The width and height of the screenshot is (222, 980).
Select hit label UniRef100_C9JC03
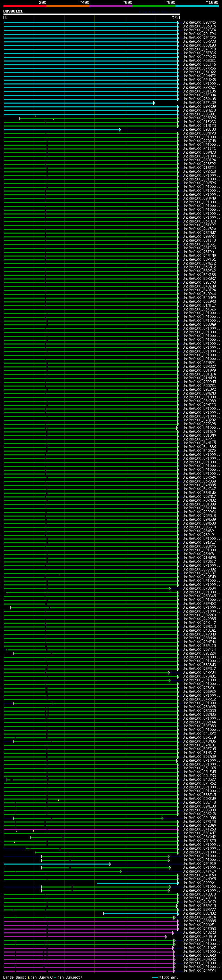(199, 283)
